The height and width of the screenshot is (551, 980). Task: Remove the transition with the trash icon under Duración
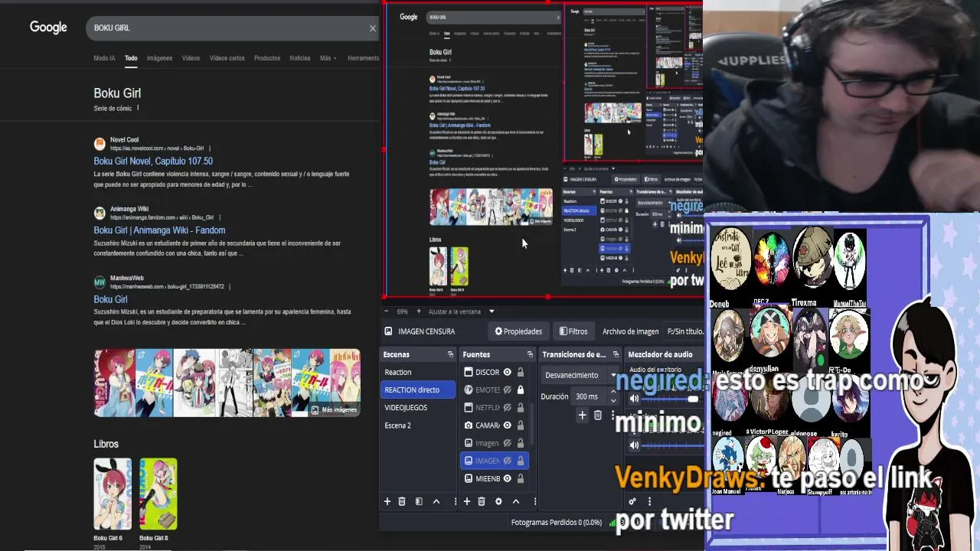click(x=598, y=415)
